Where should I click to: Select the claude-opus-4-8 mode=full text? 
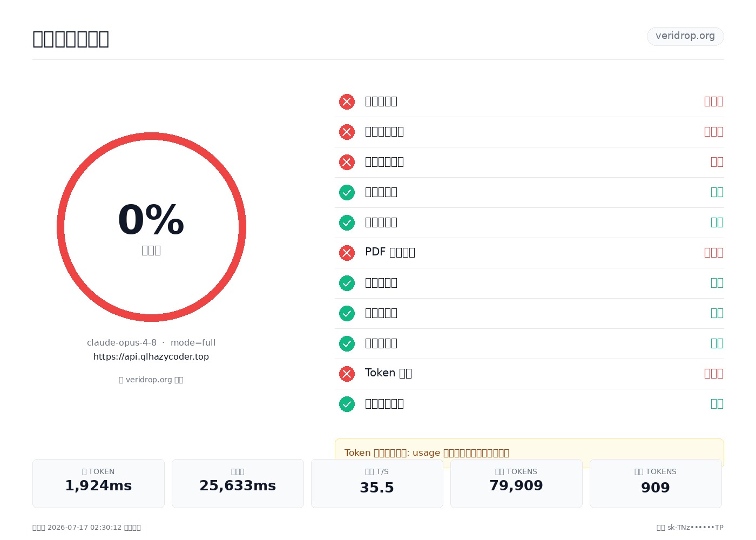(x=151, y=342)
